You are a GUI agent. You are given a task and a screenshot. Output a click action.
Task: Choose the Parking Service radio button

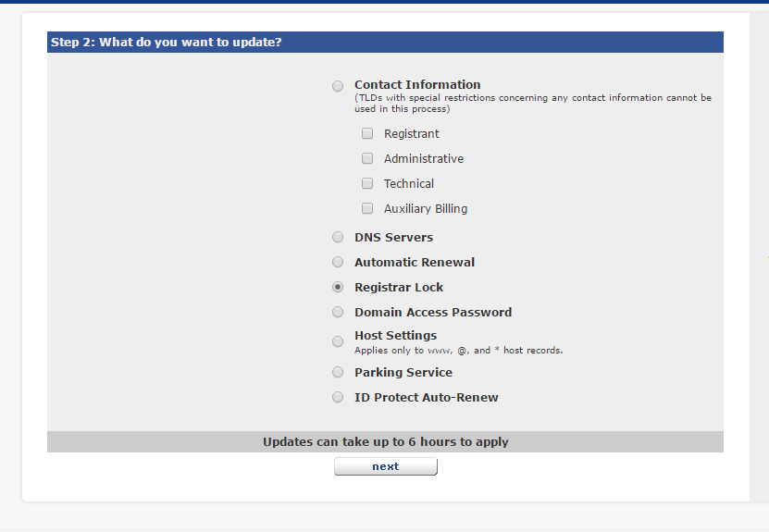(338, 373)
